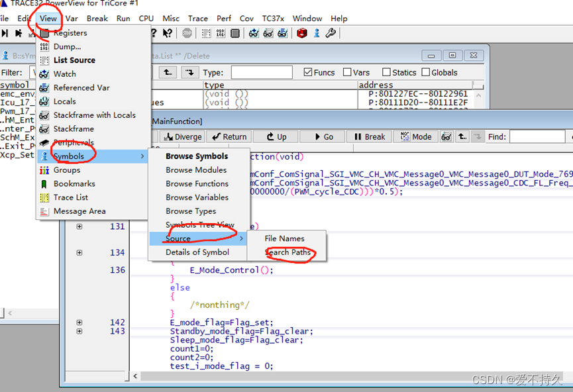The image size is (573, 392).
Task: Expand source line 134
Action: coord(79,253)
